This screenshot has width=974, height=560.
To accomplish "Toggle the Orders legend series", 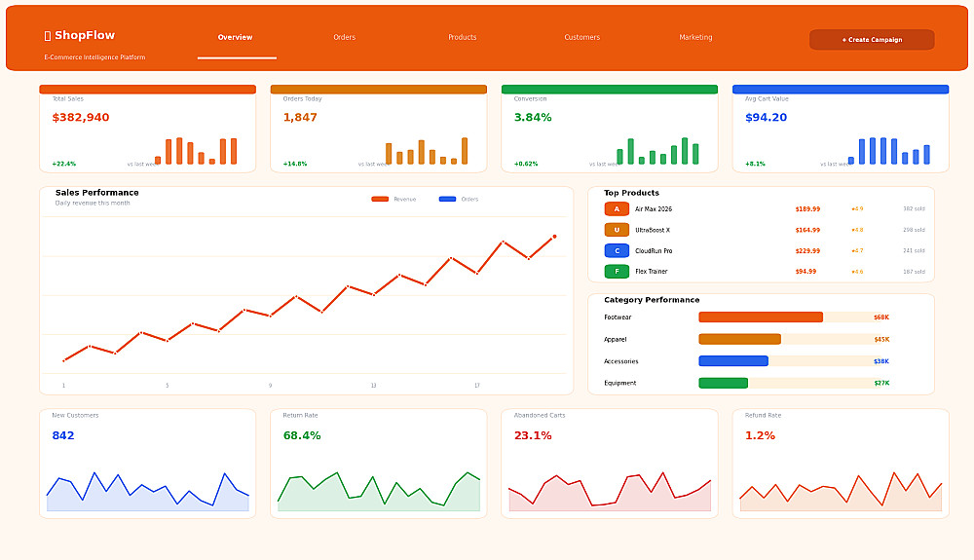I will tap(459, 200).
